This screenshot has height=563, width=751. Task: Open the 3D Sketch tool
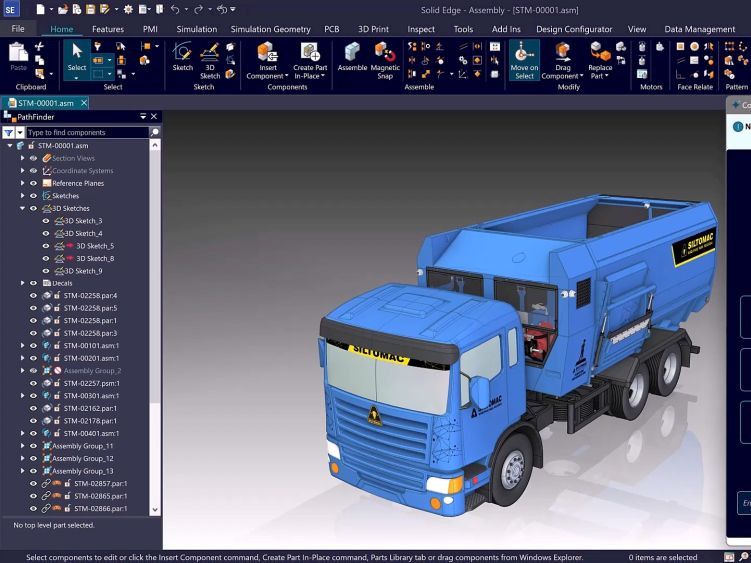coord(210,55)
